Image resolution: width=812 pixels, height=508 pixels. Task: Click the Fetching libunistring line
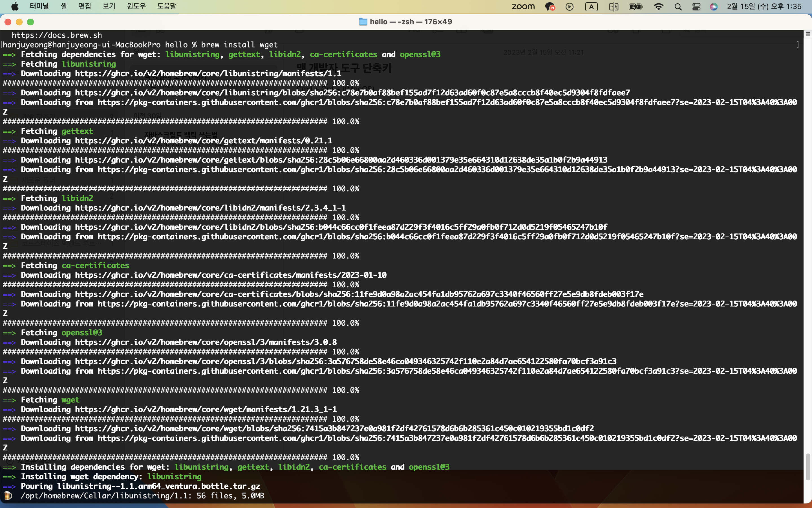click(59, 64)
